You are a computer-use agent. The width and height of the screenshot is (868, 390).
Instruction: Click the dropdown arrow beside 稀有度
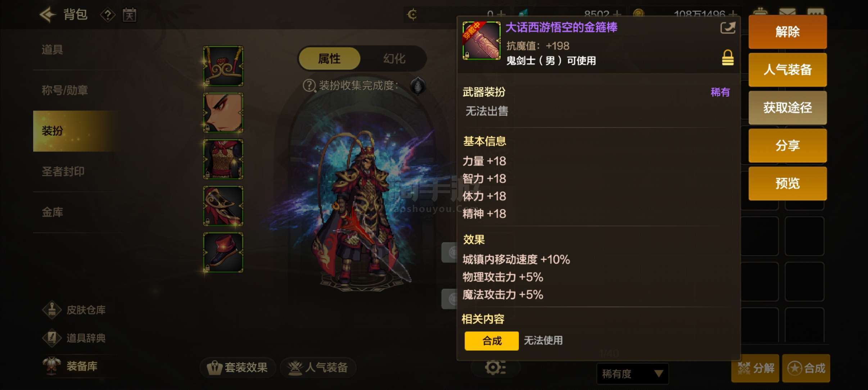coord(659,374)
